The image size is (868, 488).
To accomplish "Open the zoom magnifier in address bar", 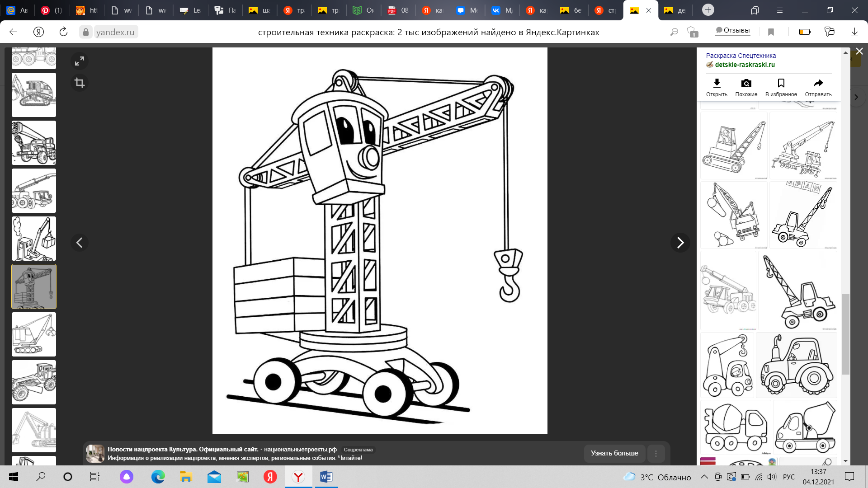I will (674, 32).
